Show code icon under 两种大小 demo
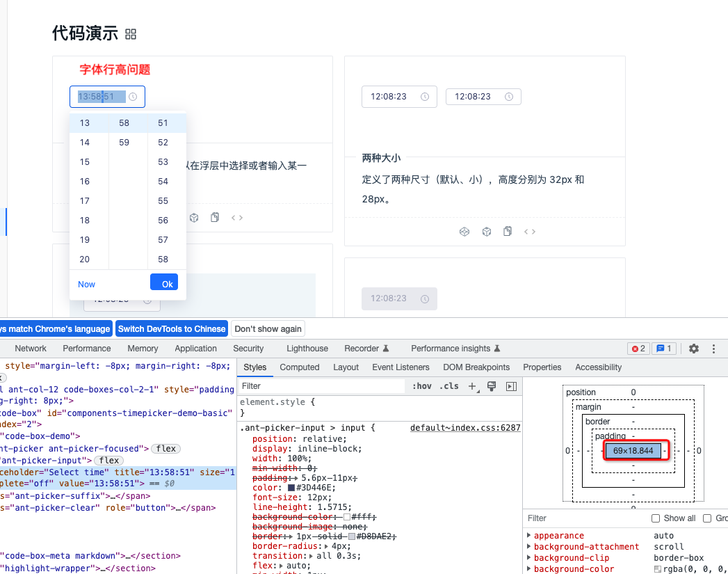The width and height of the screenshot is (728, 574). (x=530, y=231)
